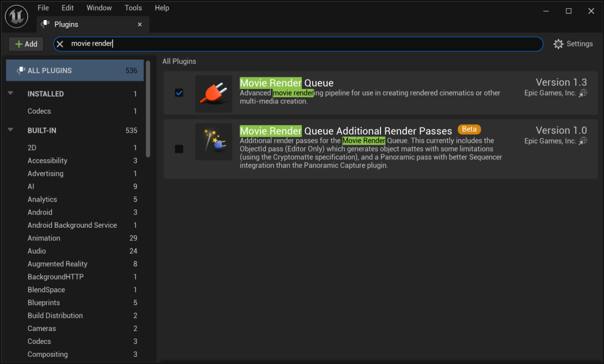This screenshot has width=604, height=364.
Task: Close the Plugins tab
Action: click(x=140, y=24)
